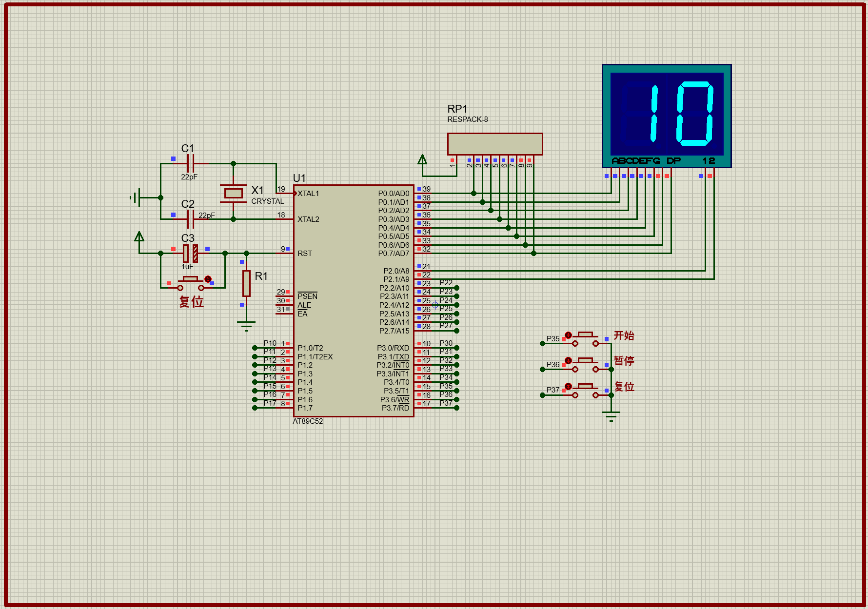Click the RP1 resistor pack body
The height and width of the screenshot is (609, 868).
pos(495,144)
